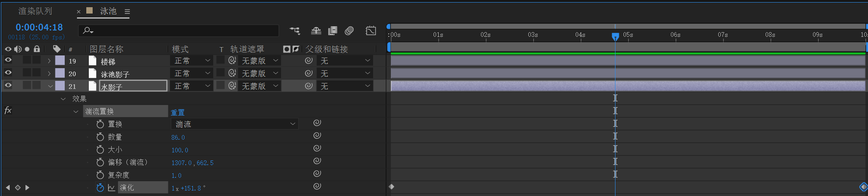This screenshot has width=868, height=196.
Task: Click the stopwatch for 数量 property
Action: click(x=100, y=137)
